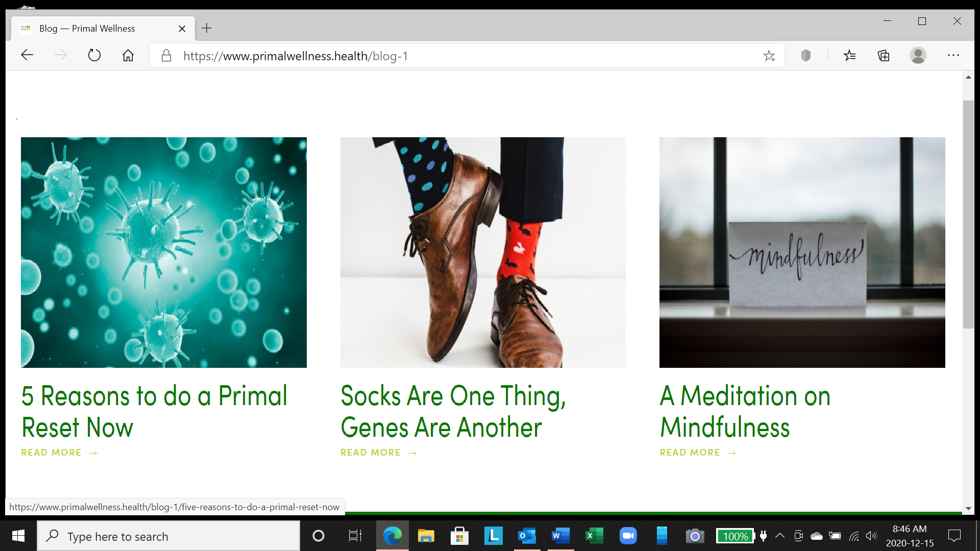Open the tracking prevention shield icon
The height and width of the screenshot is (551, 980).
tap(806, 55)
